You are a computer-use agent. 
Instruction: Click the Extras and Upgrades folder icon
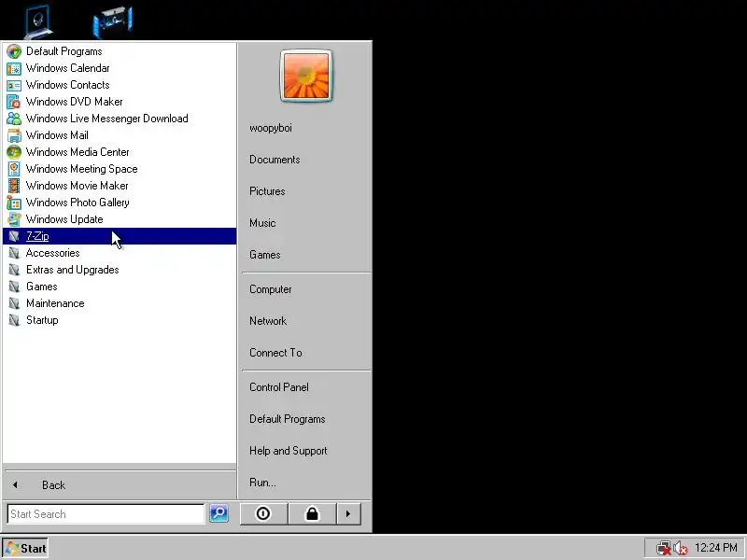pos(14,270)
